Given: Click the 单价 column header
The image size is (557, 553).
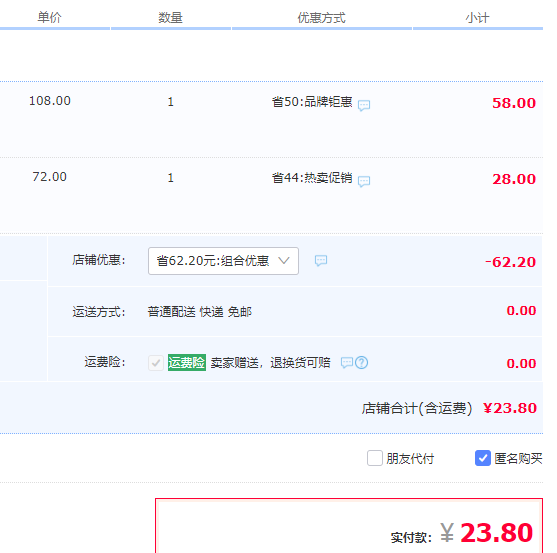Looking at the screenshot, I should [x=50, y=17].
